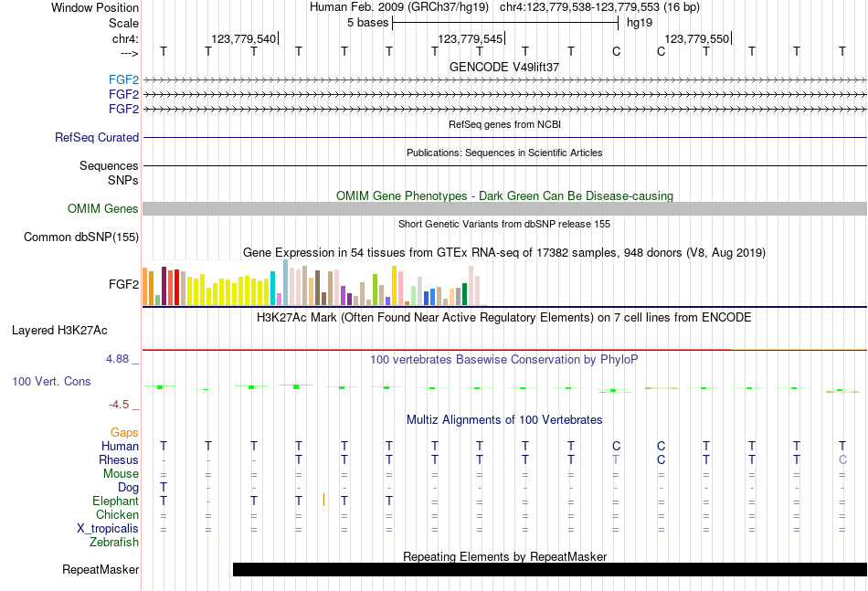Click the RepeatMasker track label
Image resolution: width=868 pixels, height=591 pixels.
101,569
